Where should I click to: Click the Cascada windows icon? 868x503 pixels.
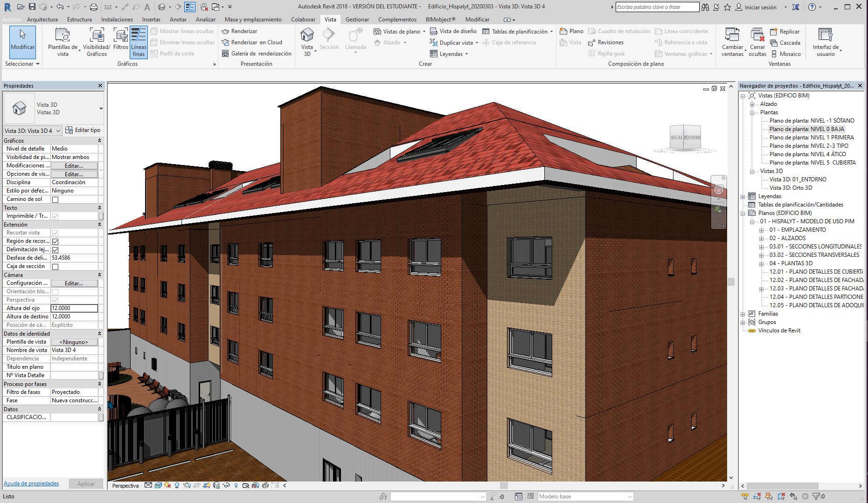point(774,43)
